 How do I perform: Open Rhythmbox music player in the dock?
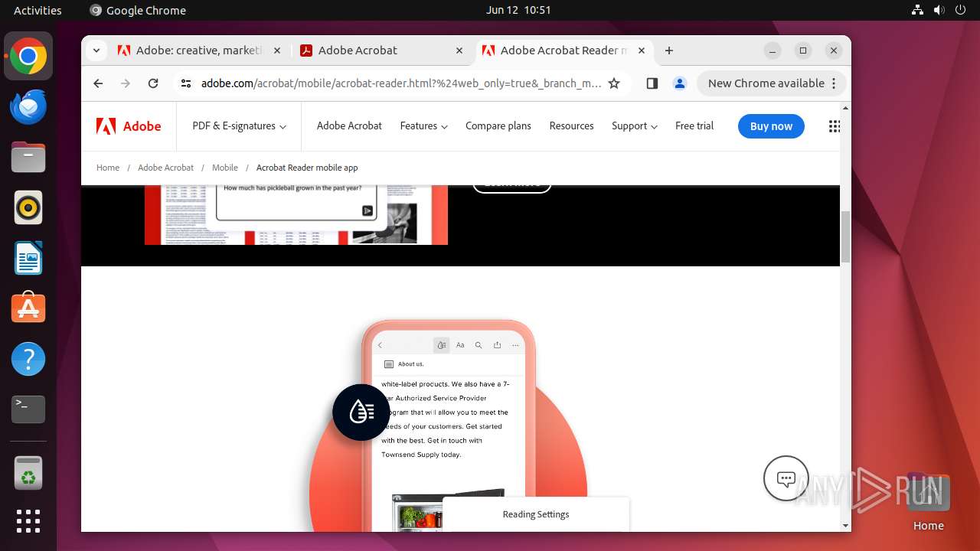point(28,207)
